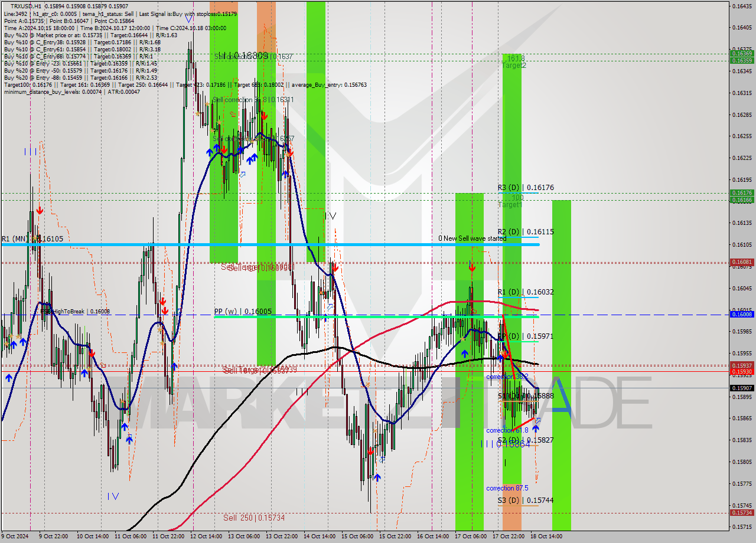Click the '17 Oct 06:00' time axis label

tap(471, 537)
